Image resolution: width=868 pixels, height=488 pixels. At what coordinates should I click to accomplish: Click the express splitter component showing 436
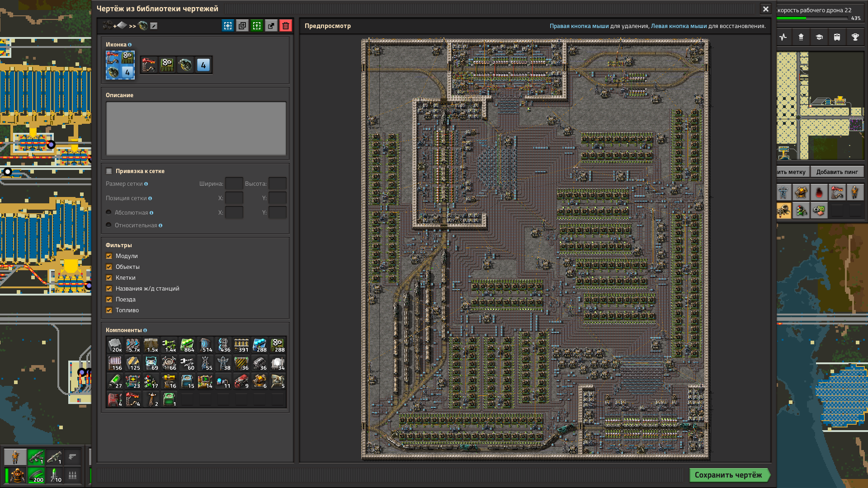(223, 345)
